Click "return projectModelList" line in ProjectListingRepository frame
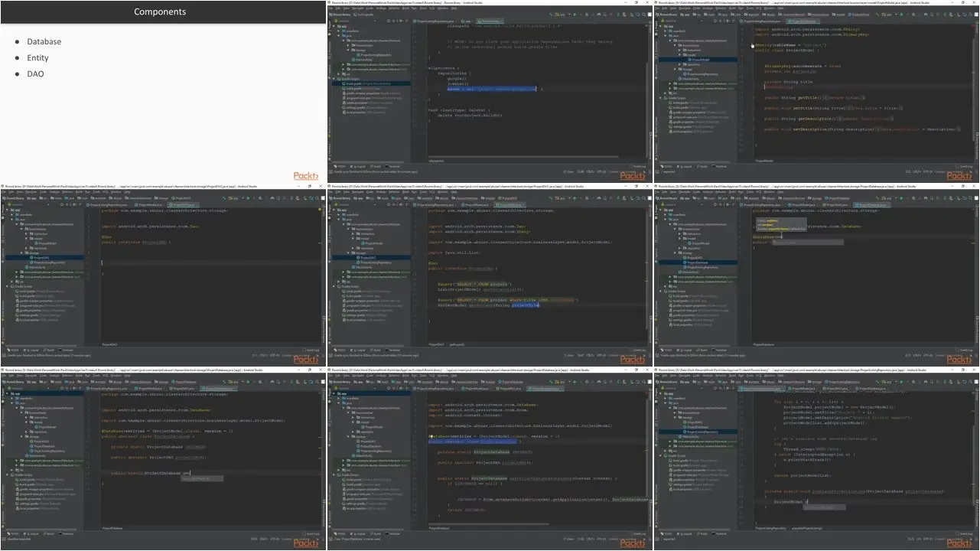 tap(803, 475)
